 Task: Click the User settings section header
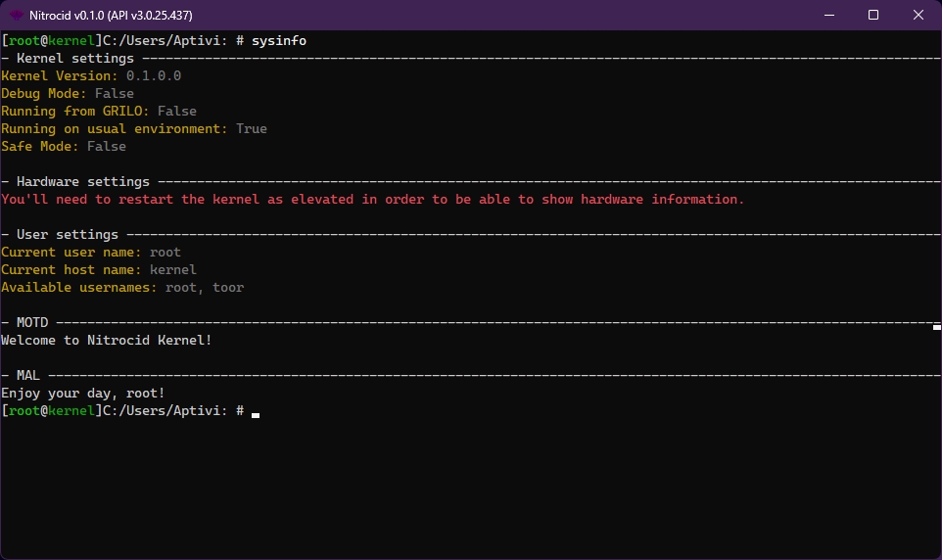67,235
